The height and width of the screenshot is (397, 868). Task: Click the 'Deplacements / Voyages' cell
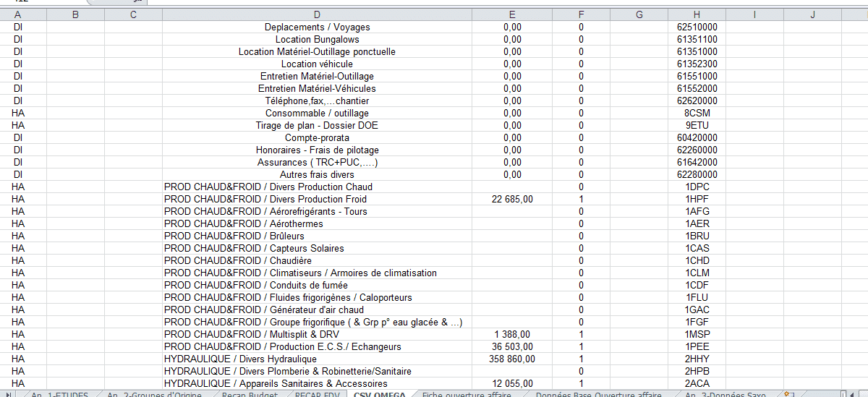[x=317, y=27]
